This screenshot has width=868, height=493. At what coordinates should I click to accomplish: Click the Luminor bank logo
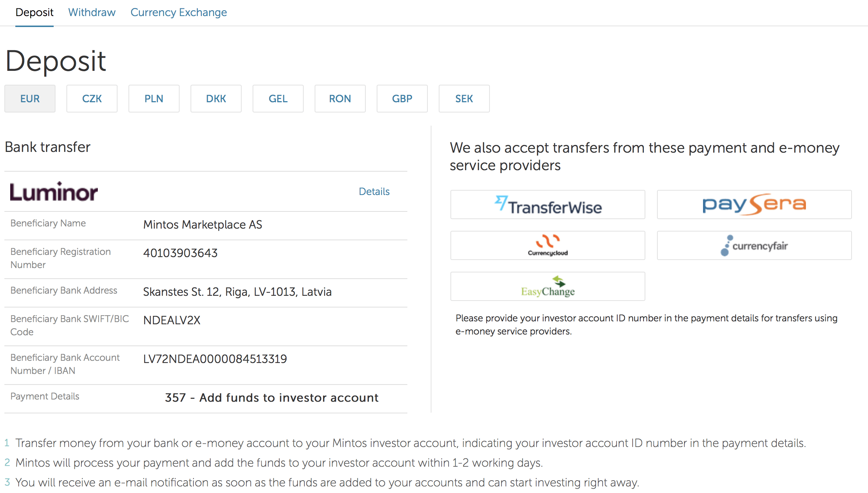(54, 192)
